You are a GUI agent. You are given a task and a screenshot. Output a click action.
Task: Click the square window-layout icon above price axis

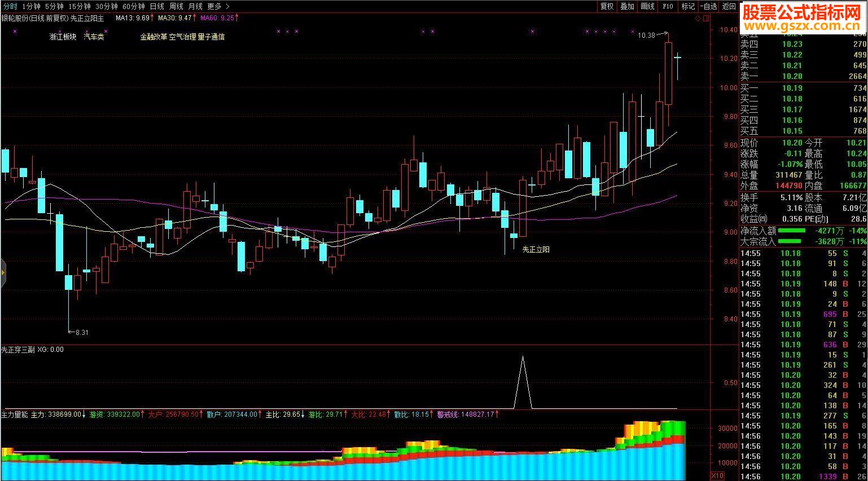pos(705,18)
